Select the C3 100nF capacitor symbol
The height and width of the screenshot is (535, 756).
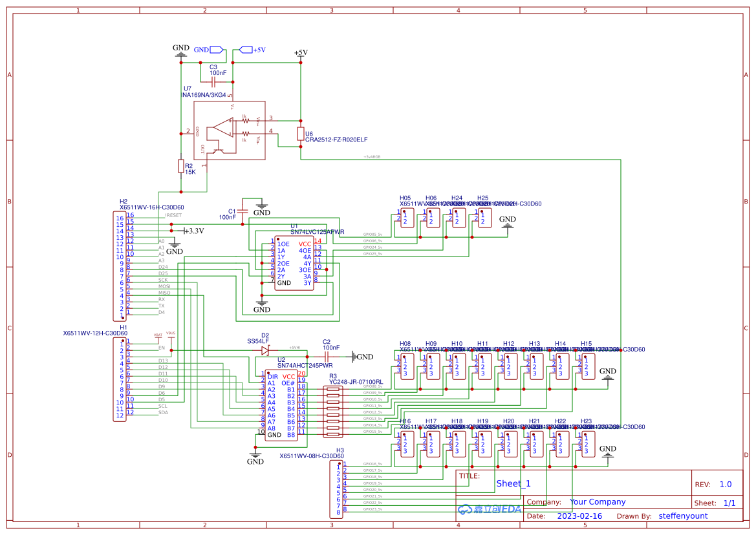pyautogui.click(x=213, y=82)
